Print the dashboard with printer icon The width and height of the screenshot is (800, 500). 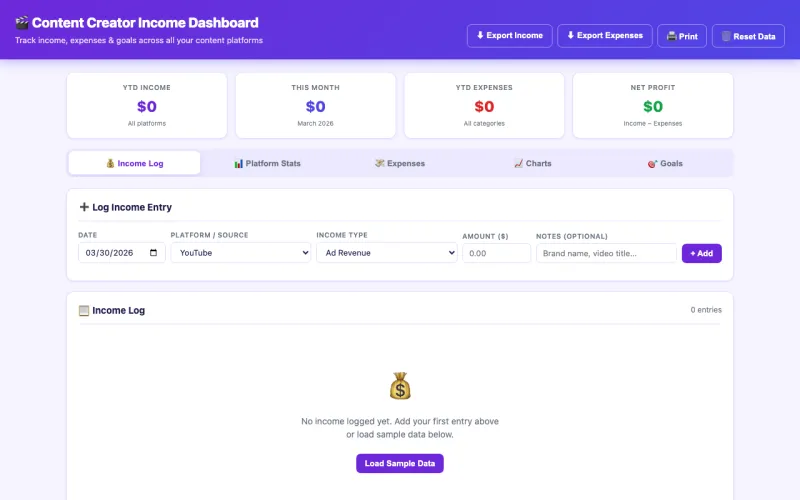pos(682,36)
